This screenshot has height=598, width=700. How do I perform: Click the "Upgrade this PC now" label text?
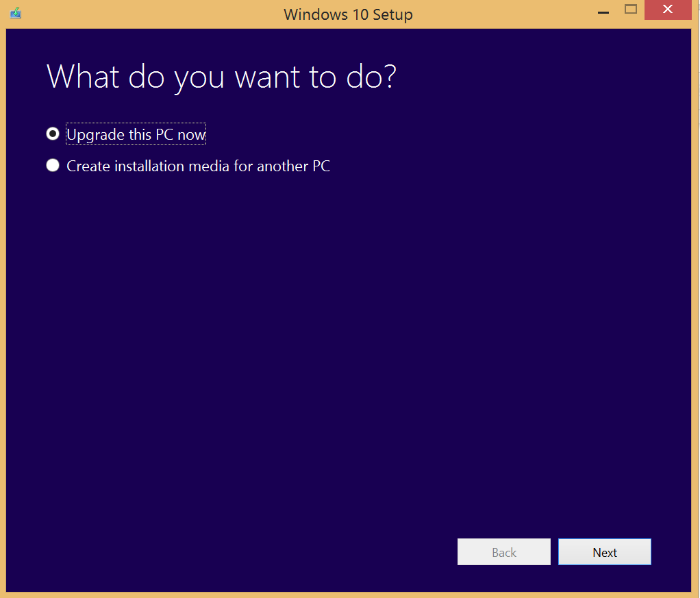(136, 134)
